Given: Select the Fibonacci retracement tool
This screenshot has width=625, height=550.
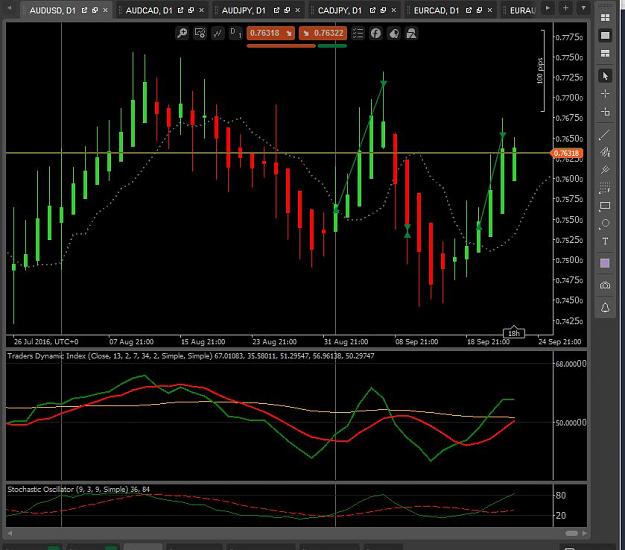Looking at the screenshot, I should [x=605, y=188].
